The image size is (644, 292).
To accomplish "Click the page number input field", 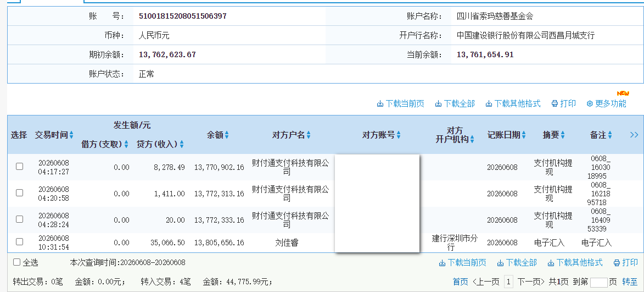I will [x=599, y=282].
